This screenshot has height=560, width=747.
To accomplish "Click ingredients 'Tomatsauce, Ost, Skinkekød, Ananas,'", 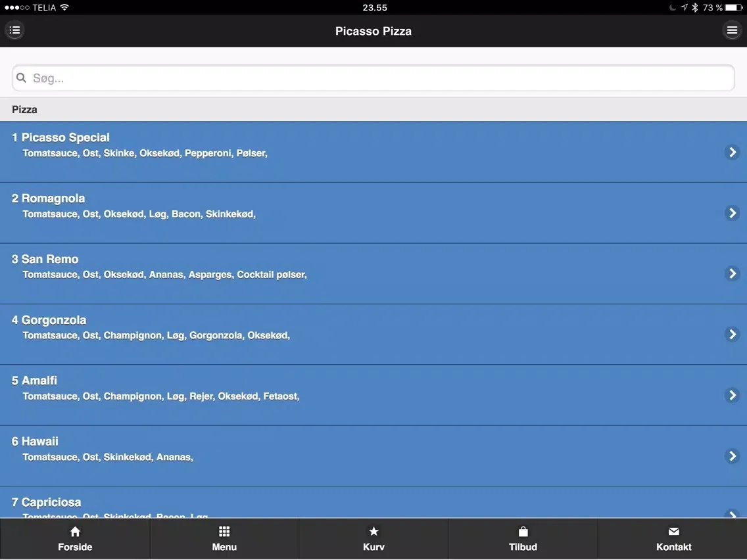I will pos(108,457).
